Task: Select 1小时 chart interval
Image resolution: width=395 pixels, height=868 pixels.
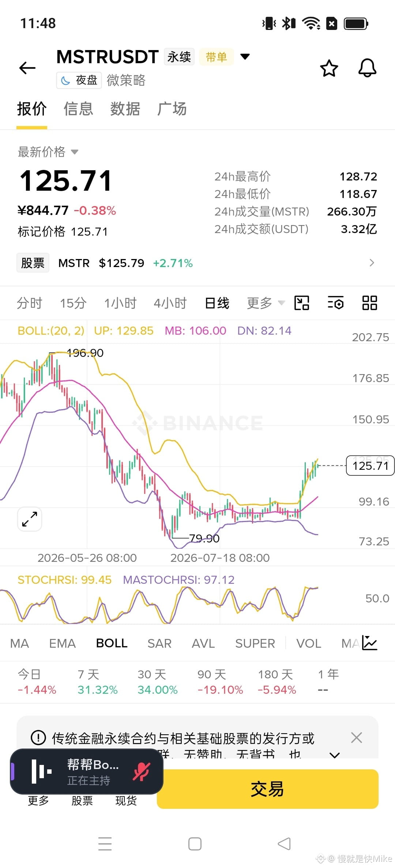Action: click(120, 303)
